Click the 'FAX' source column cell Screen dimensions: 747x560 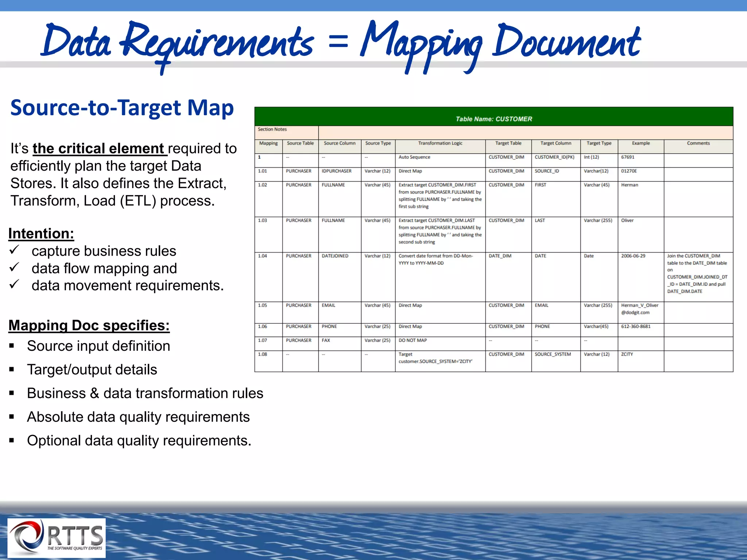point(340,343)
